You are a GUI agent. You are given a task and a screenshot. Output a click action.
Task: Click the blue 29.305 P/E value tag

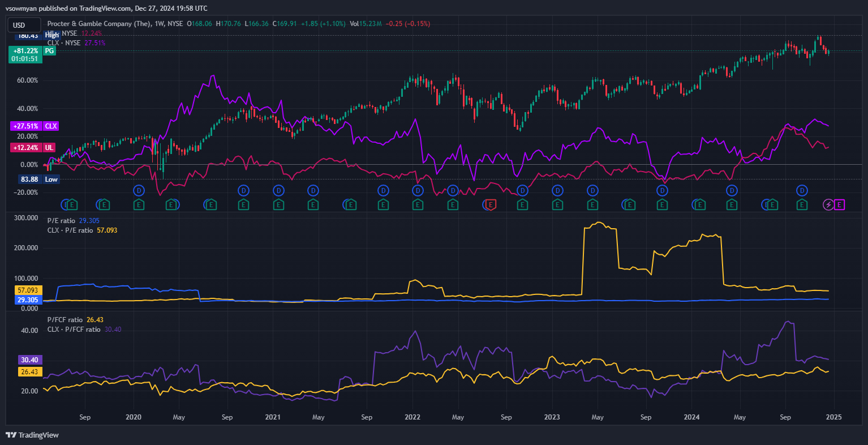28,300
